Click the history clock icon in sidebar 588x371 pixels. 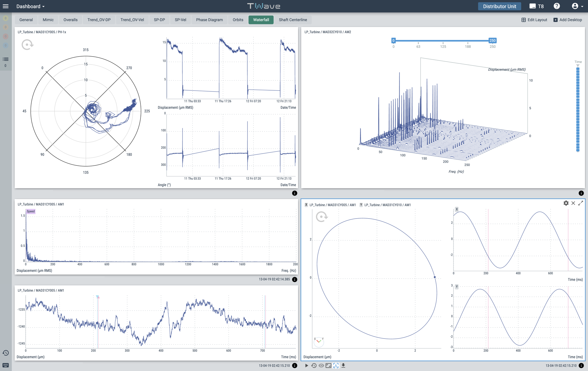coord(6,353)
